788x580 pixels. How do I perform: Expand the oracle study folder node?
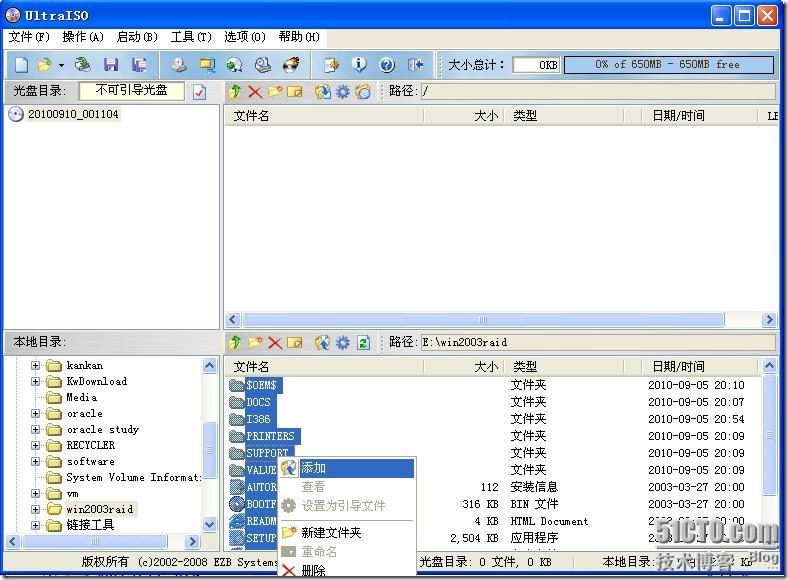coord(35,430)
